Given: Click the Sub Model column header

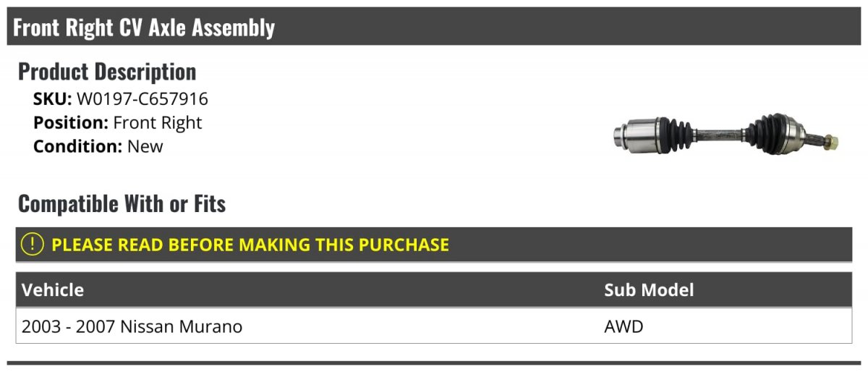Looking at the screenshot, I should click(x=649, y=290).
